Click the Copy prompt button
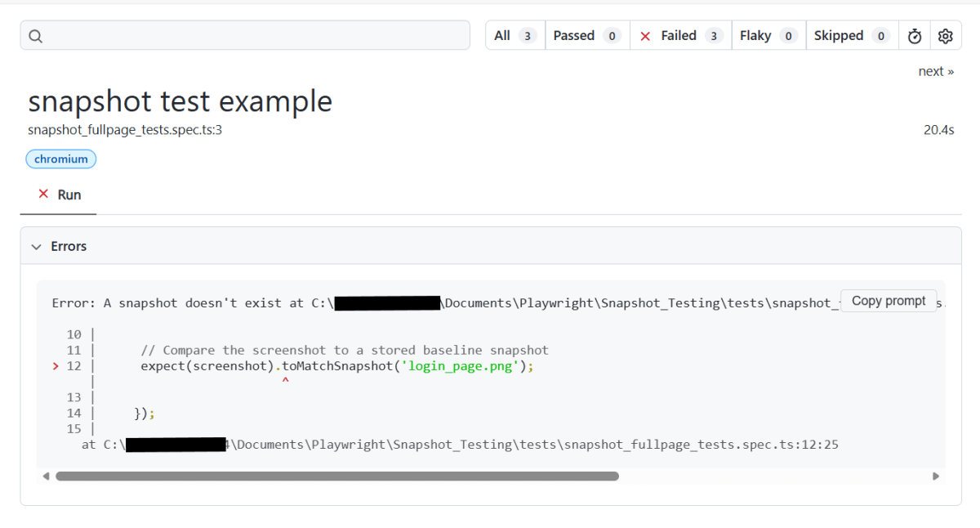The width and height of the screenshot is (980, 528). pyautogui.click(x=889, y=301)
